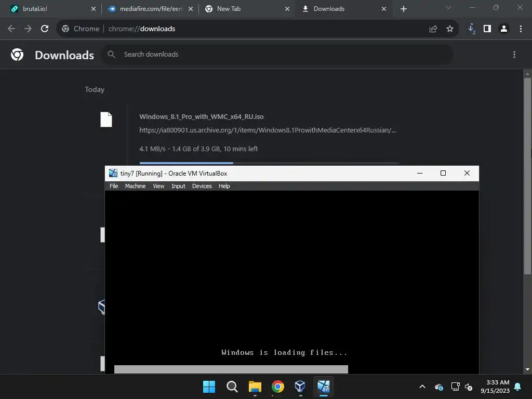Viewport: 532px width, 399px height.
Task: Open File Explorer from taskbar
Action: click(255, 387)
